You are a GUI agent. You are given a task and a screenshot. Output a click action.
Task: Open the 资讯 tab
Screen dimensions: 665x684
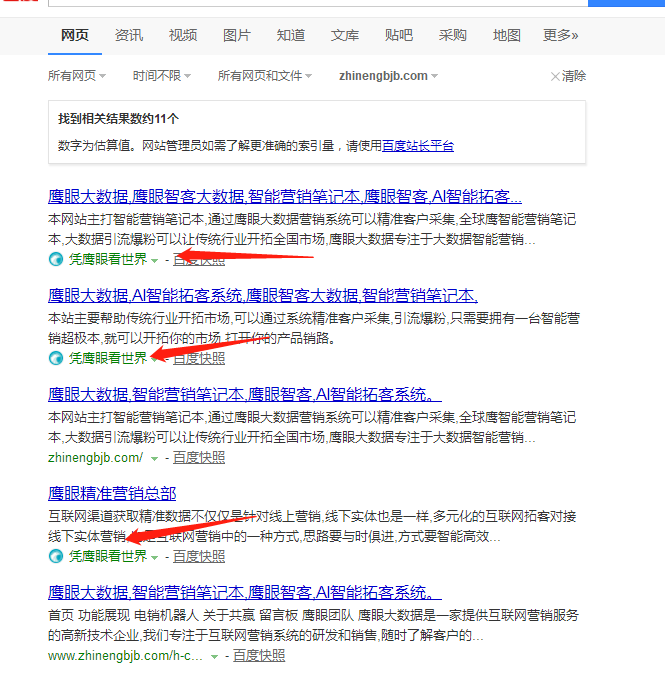[129, 35]
